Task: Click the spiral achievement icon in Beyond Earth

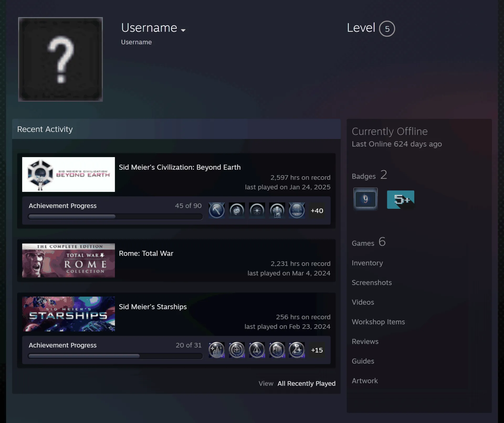Action: [237, 210]
